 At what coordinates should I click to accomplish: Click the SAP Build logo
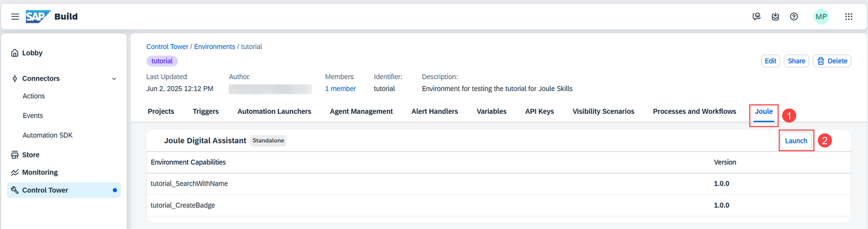click(x=51, y=17)
